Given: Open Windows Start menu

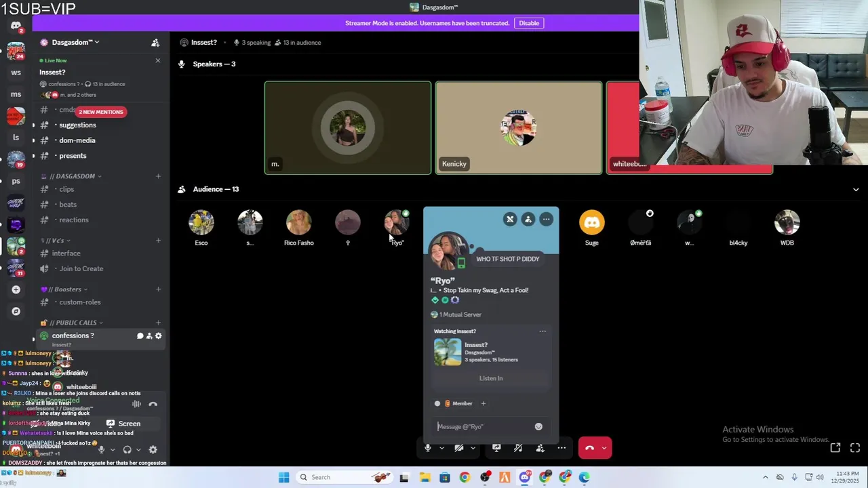Looking at the screenshot, I should (x=284, y=477).
